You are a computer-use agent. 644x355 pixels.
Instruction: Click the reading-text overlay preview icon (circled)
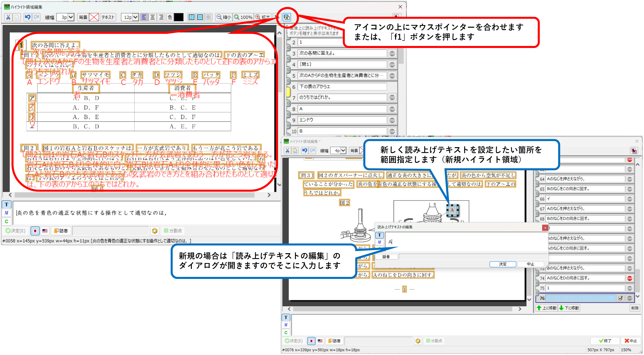[287, 17]
